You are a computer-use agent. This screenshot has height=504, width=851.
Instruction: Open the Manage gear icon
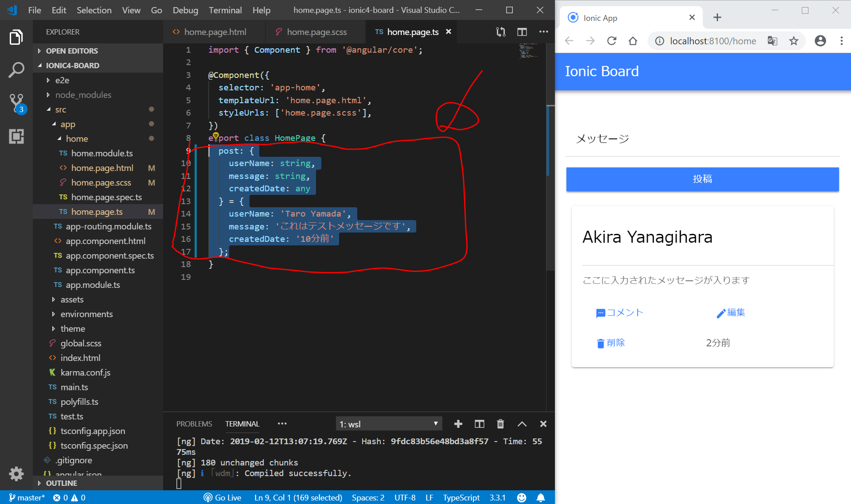[x=16, y=473]
